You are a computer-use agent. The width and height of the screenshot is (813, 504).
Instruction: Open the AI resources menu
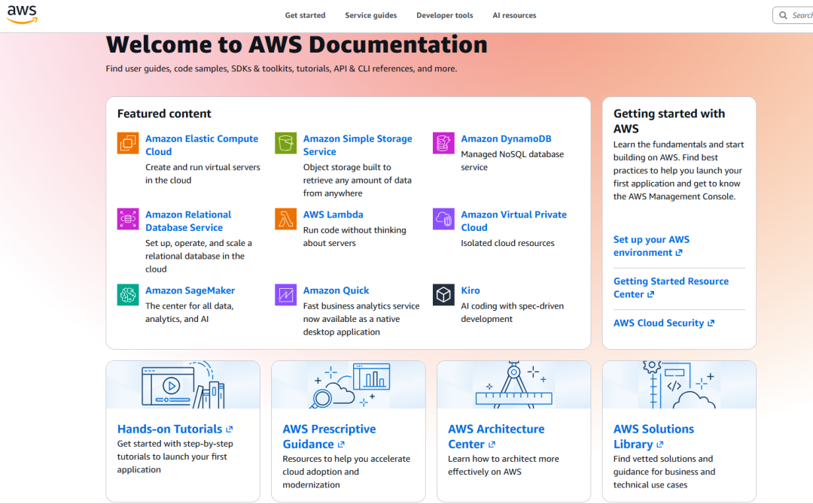point(514,16)
